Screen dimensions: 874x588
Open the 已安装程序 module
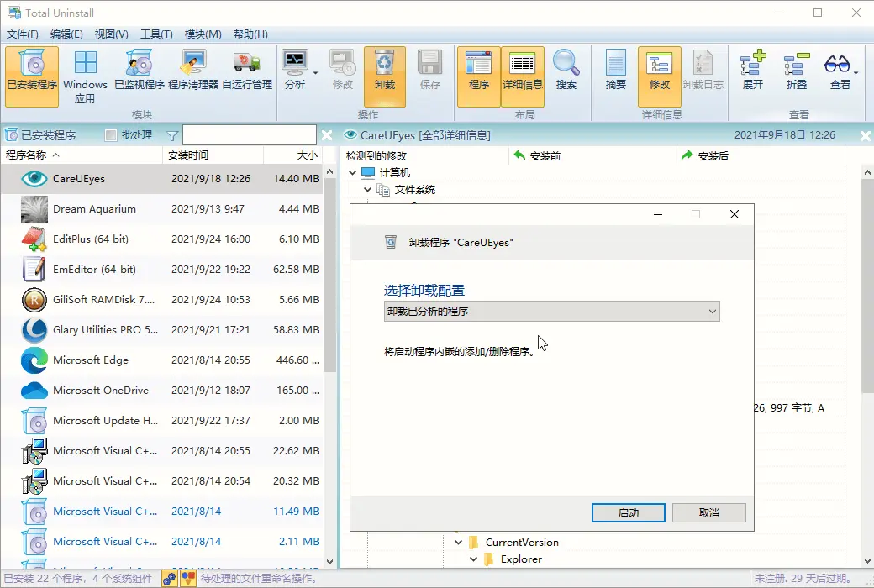click(x=32, y=76)
